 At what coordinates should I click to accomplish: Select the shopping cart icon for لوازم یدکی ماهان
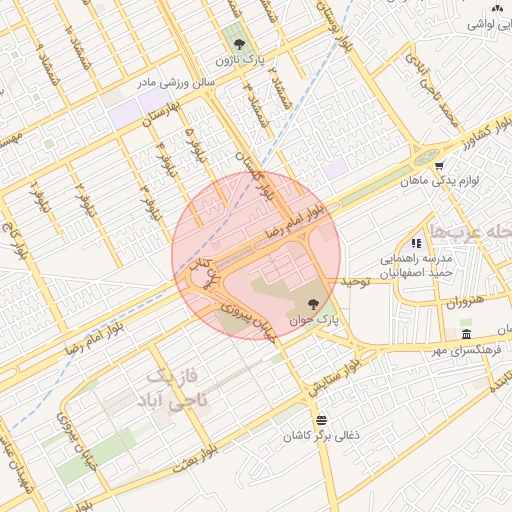click(439, 166)
